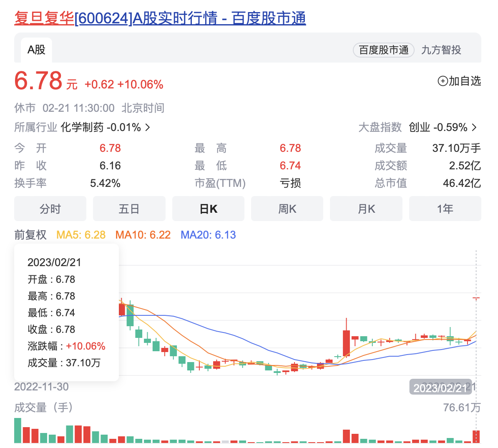Show the 1年 one-year chart

point(445,209)
